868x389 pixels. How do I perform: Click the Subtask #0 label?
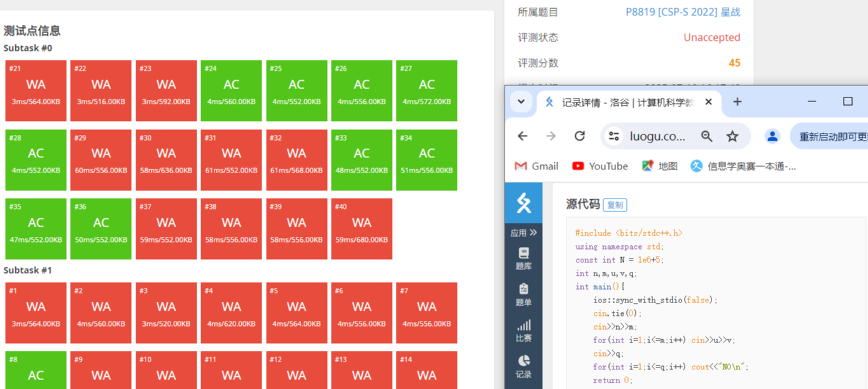(28, 48)
